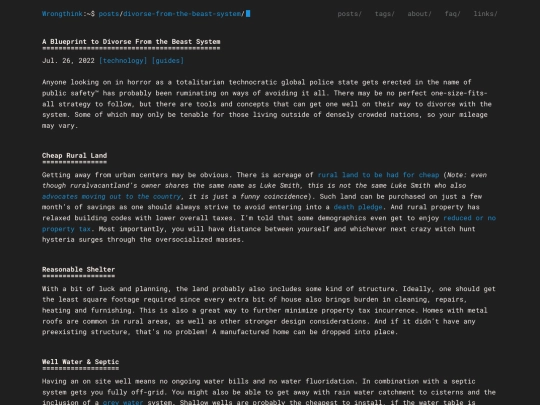Follow 'advocates moving out to the country' link
This screenshot has height=405, width=540.
coord(111,197)
